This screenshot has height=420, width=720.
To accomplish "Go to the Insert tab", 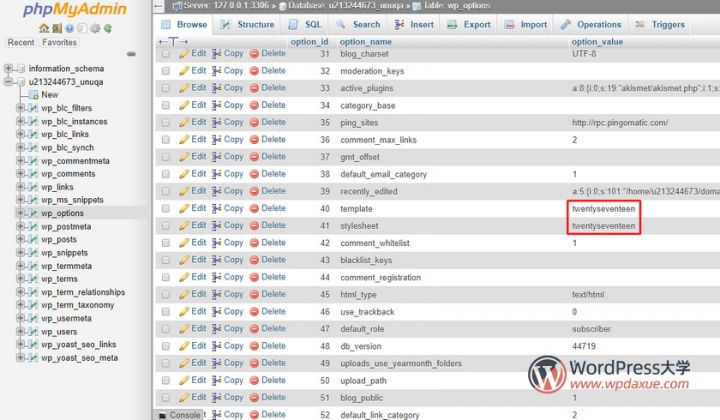I will (414, 25).
